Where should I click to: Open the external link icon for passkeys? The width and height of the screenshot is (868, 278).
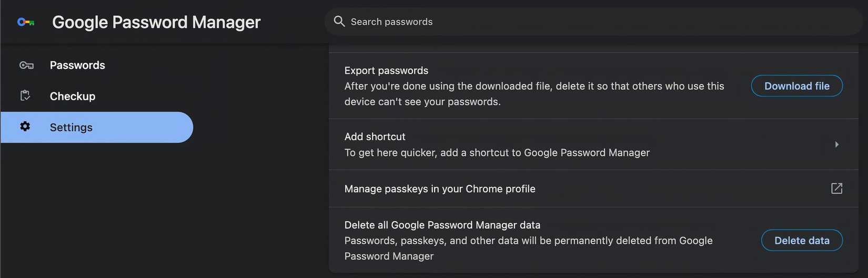[836, 188]
